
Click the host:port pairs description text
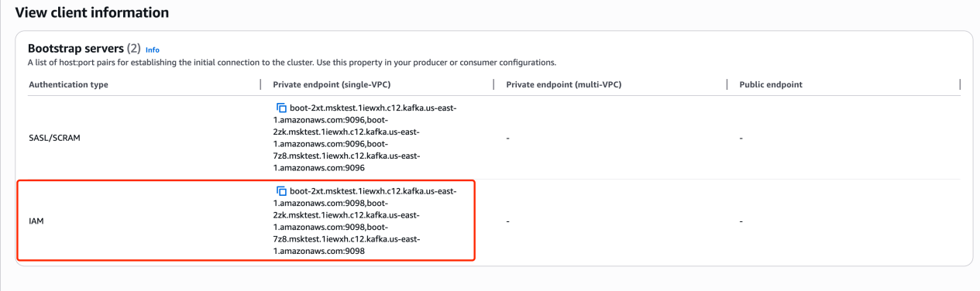click(x=292, y=62)
